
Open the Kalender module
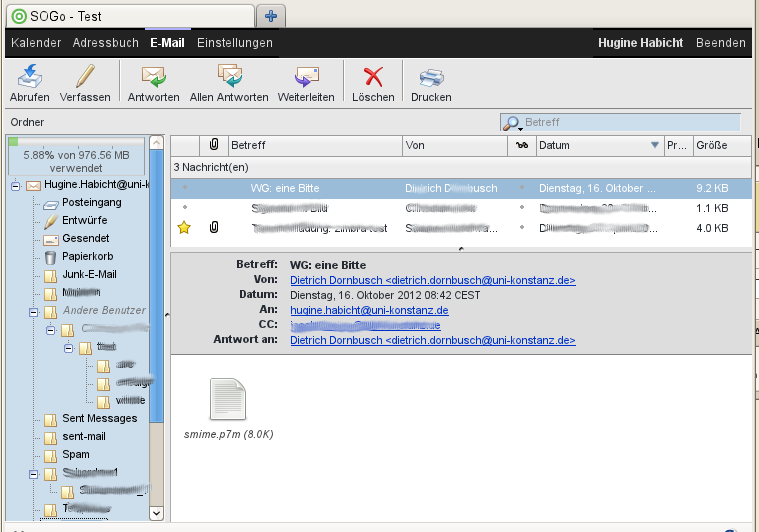pos(36,43)
